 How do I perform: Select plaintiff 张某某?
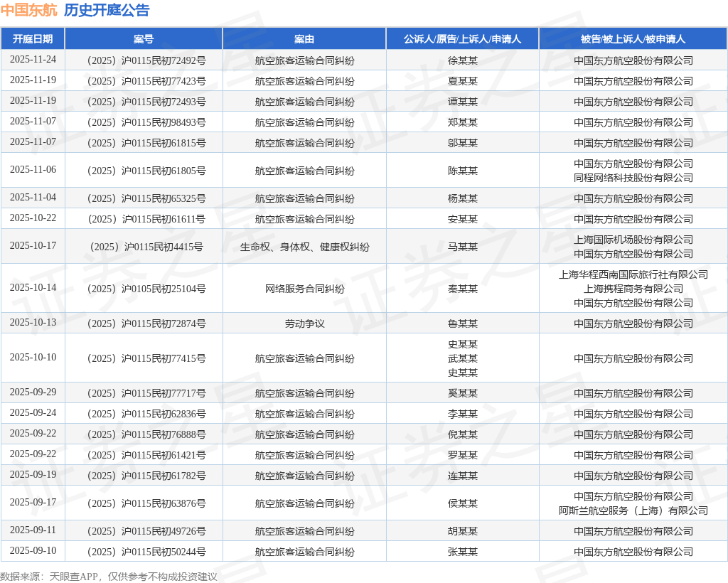[x=462, y=552]
